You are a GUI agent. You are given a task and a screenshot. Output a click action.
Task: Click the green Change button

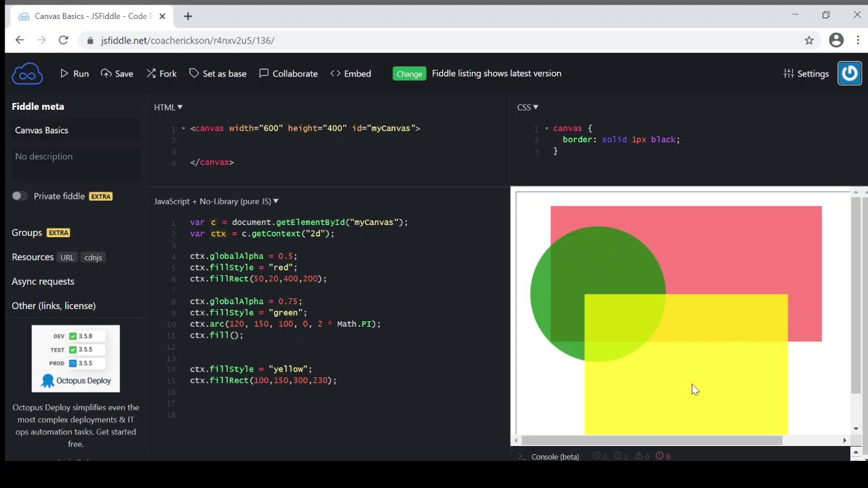(x=409, y=73)
